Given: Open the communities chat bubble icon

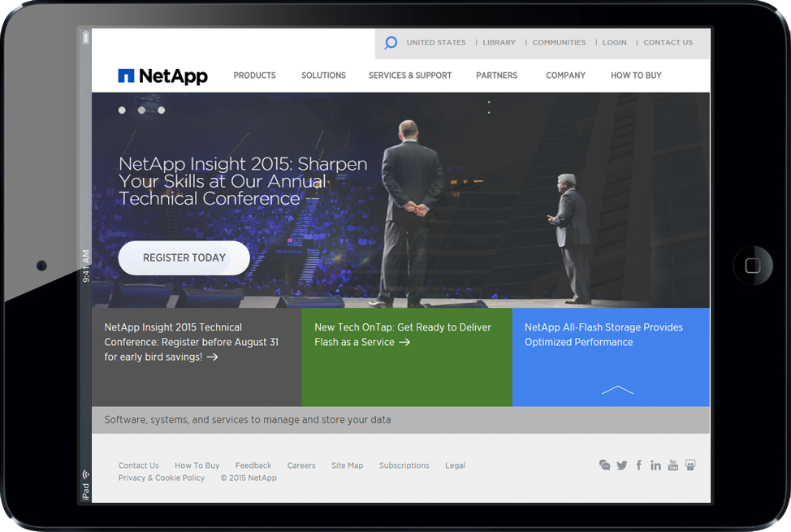Looking at the screenshot, I should [604, 465].
